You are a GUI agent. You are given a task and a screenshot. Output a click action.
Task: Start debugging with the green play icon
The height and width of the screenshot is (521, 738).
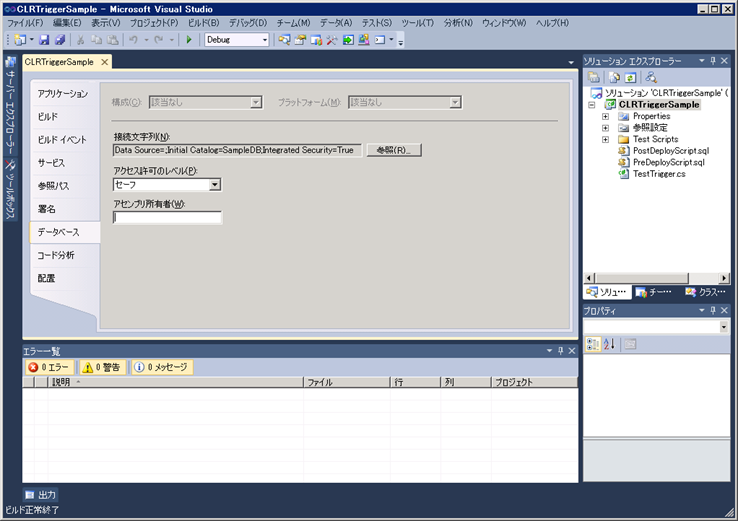(x=189, y=40)
